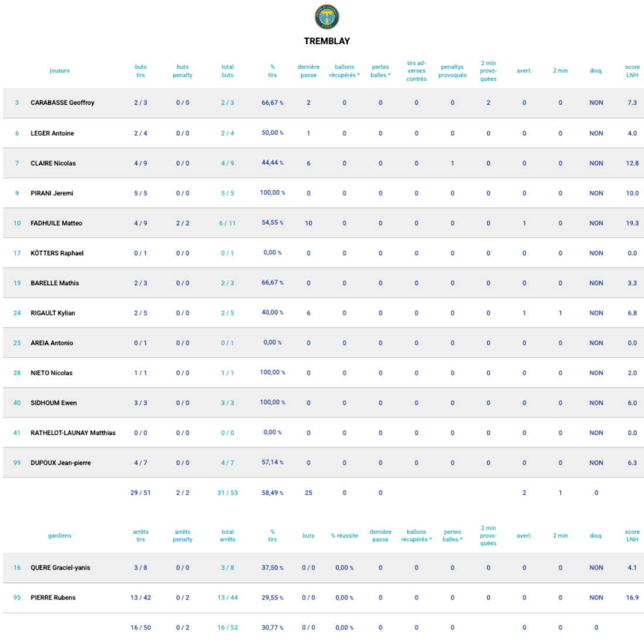Sort by 'buts tirs' column header
This screenshot has width=644, height=644.
(x=141, y=71)
